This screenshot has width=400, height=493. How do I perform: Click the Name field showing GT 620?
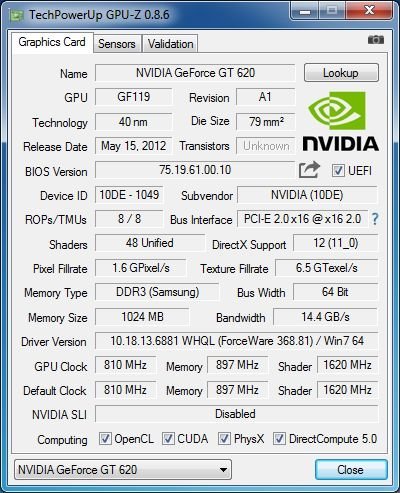tap(195, 73)
